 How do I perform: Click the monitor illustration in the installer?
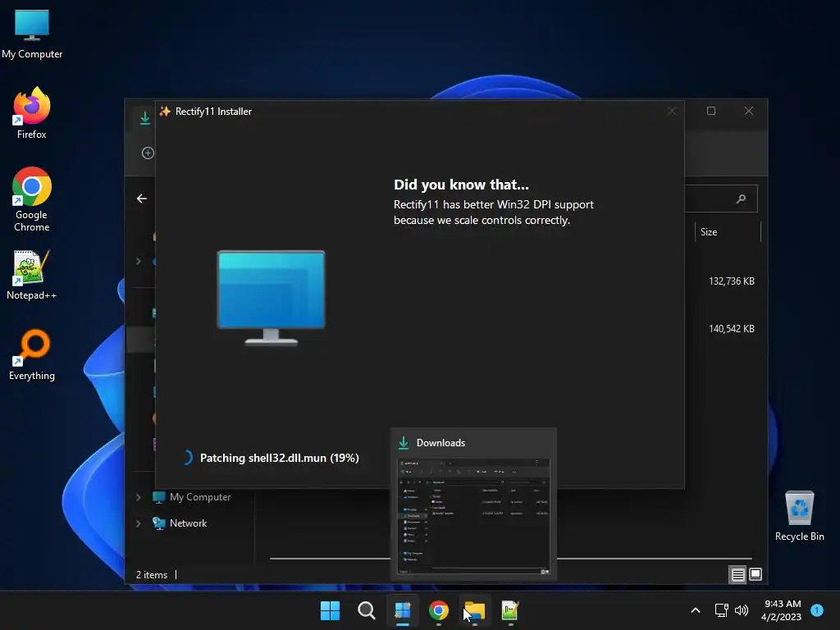click(x=271, y=298)
